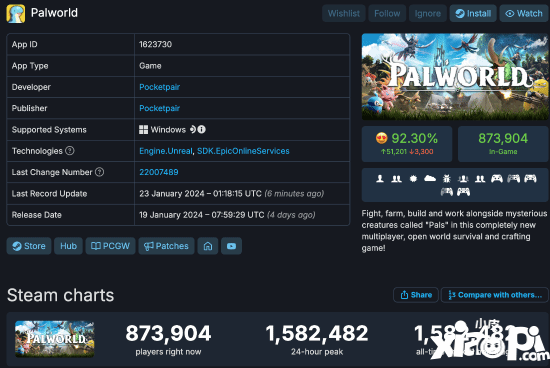Open Compare with others menu
This screenshot has width=550, height=368.
[x=495, y=295]
